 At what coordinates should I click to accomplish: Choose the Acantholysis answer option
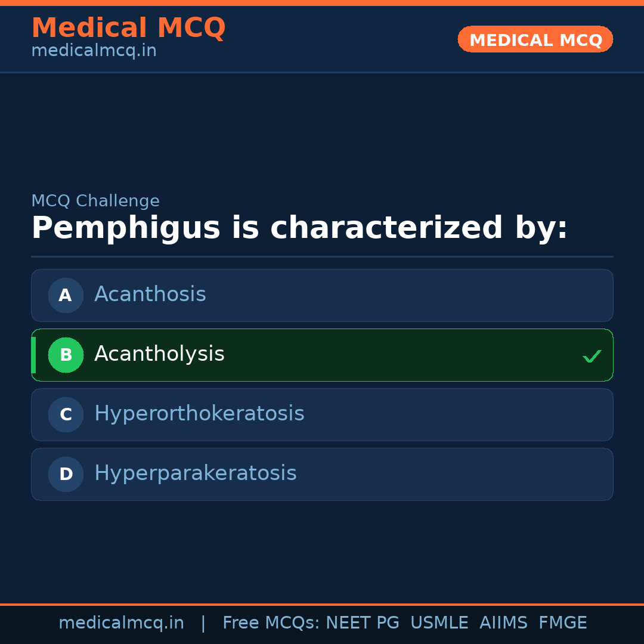(x=159, y=354)
